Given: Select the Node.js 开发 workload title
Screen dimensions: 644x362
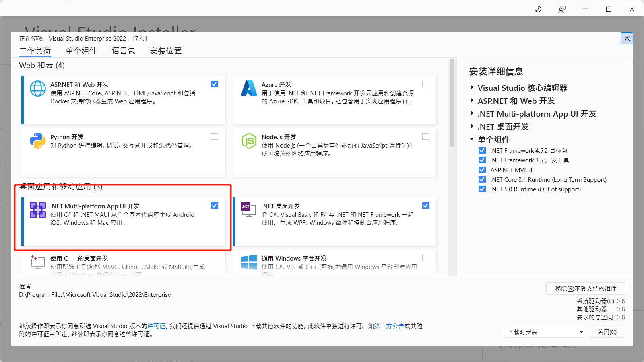Looking at the screenshot, I should (x=279, y=137).
